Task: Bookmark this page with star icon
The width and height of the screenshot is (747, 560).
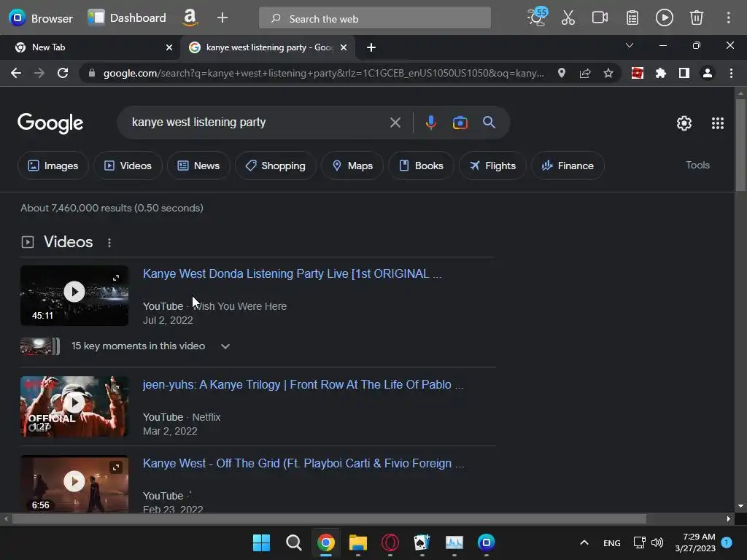Action: click(x=608, y=73)
